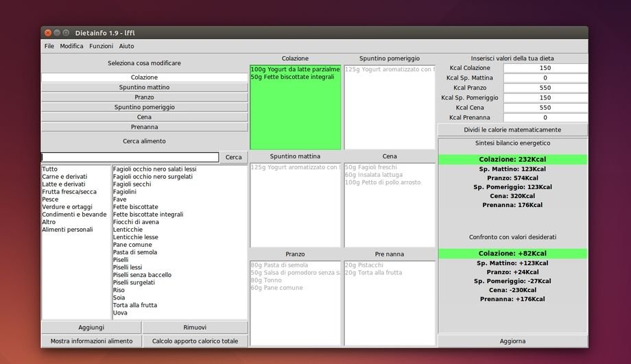
Task: Focus the food search text field
Action: pyautogui.click(x=130, y=157)
